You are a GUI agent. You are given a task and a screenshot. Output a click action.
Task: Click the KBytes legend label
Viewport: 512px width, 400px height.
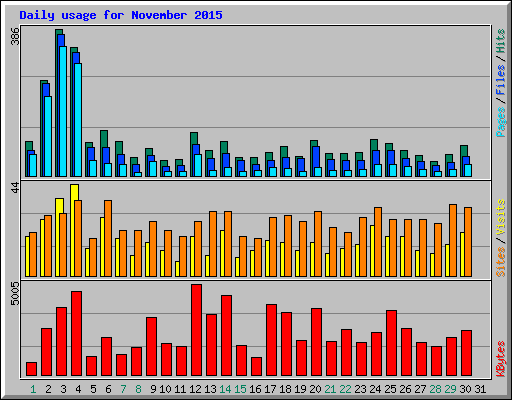500,359
